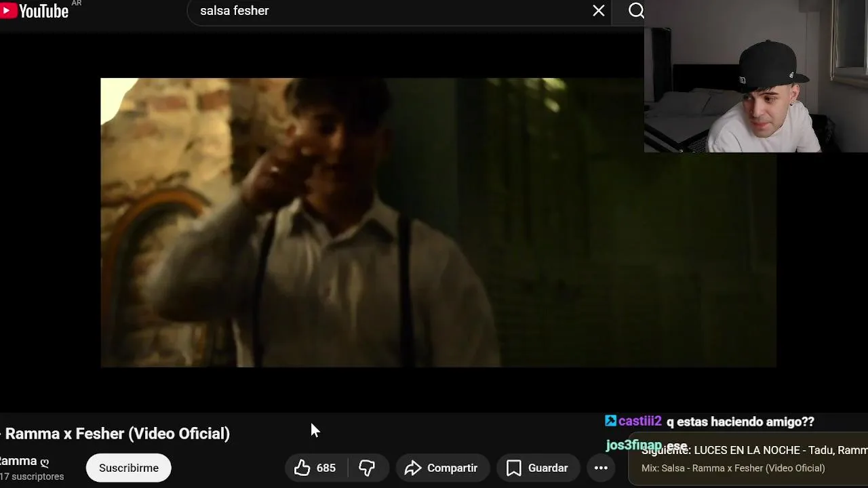Viewport: 868px width, 488px height.
Task: Clear the search box with X icon
Action: 599,11
